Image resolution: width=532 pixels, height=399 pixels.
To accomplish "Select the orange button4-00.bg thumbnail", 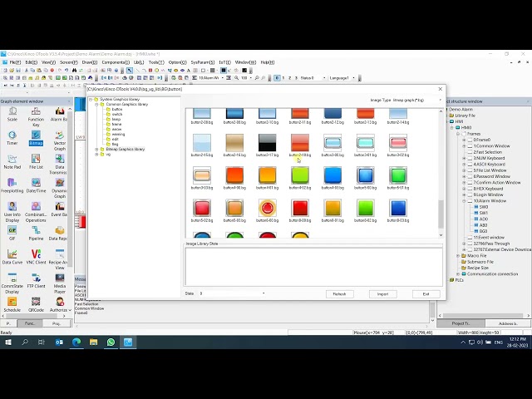I will click(234, 175).
